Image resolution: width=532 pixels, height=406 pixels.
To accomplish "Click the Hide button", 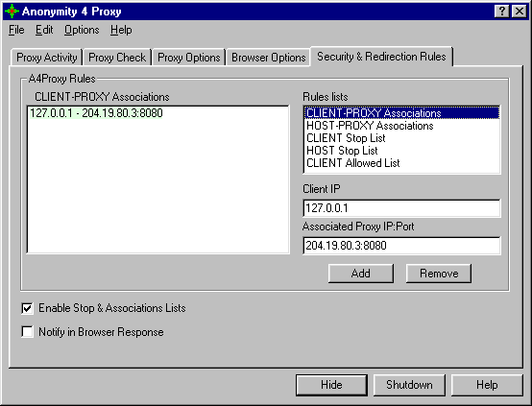I will (x=331, y=385).
